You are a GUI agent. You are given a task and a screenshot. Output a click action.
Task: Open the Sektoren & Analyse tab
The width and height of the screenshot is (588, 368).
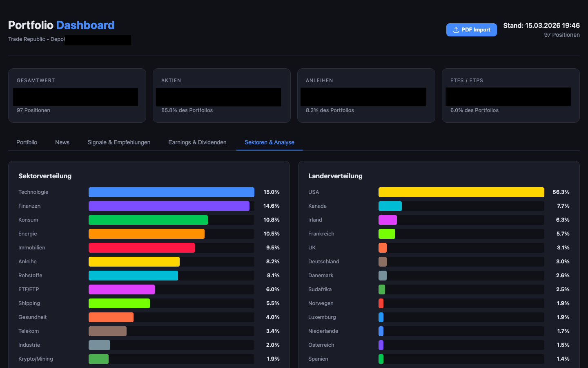[x=269, y=142]
